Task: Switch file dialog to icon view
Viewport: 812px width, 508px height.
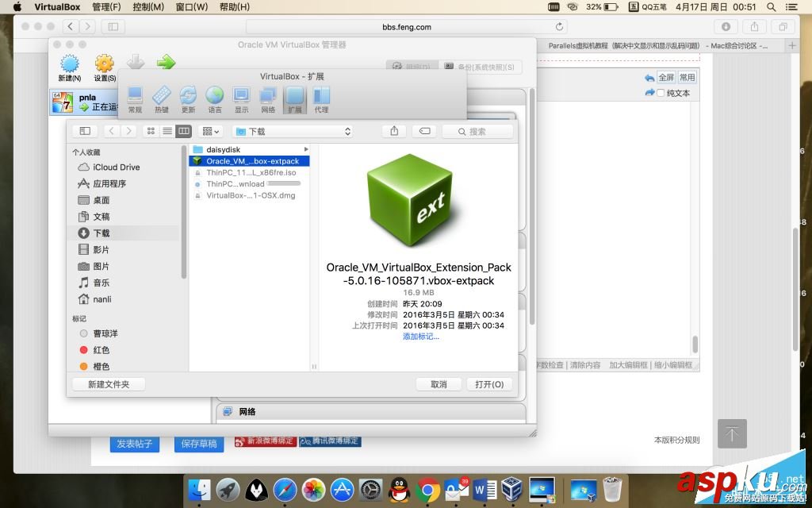Action: [151, 132]
